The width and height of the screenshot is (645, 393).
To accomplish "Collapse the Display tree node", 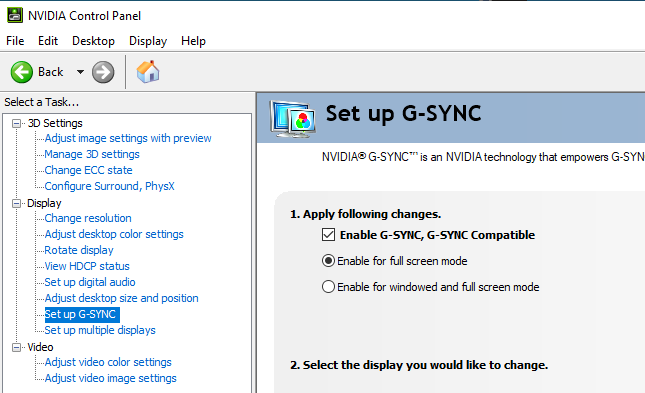I will coord(16,203).
